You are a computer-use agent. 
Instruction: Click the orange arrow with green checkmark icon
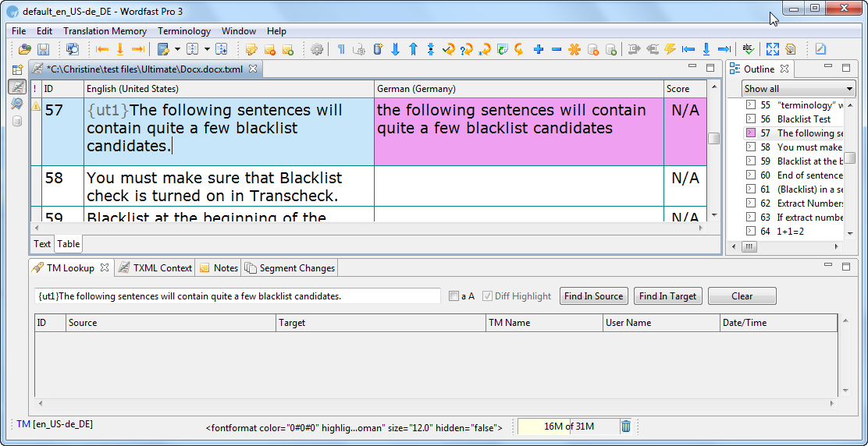448,49
